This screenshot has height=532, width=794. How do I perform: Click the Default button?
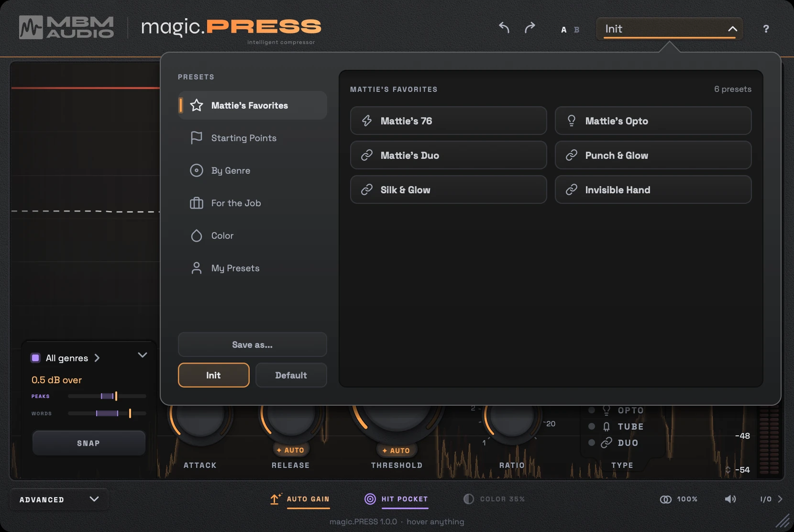(x=291, y=375)
